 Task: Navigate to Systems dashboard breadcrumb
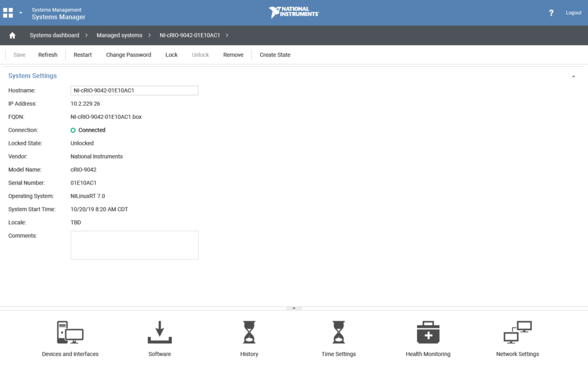(55, 35)
